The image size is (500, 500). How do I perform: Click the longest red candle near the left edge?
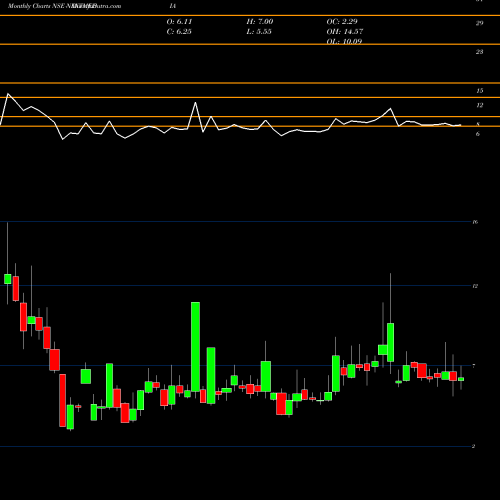click(63, 400)
